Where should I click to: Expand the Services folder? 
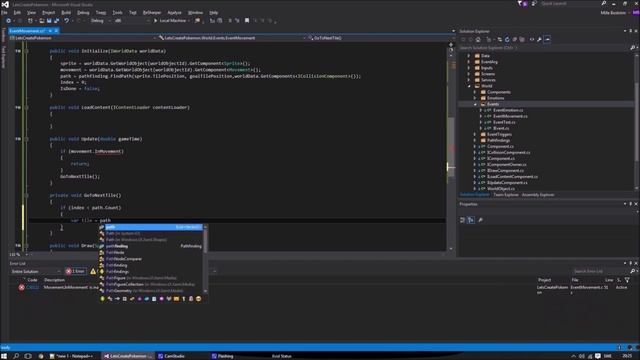[469, 80]
